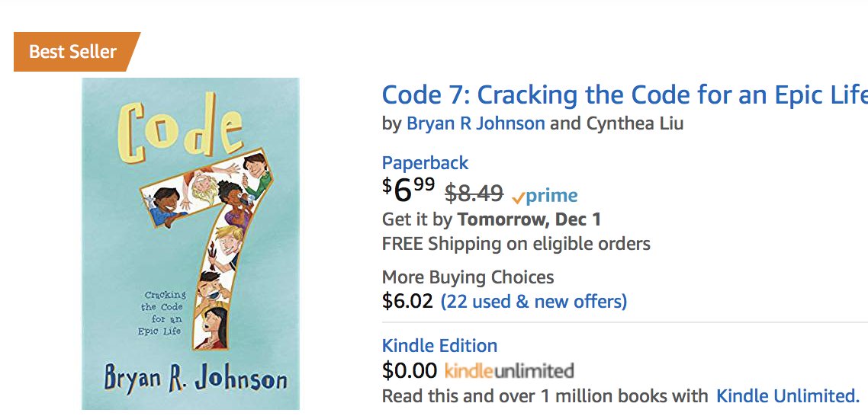
Task: Click the $0.00 Kindle price
Action: pyautogui.click(x=410, y=371)
